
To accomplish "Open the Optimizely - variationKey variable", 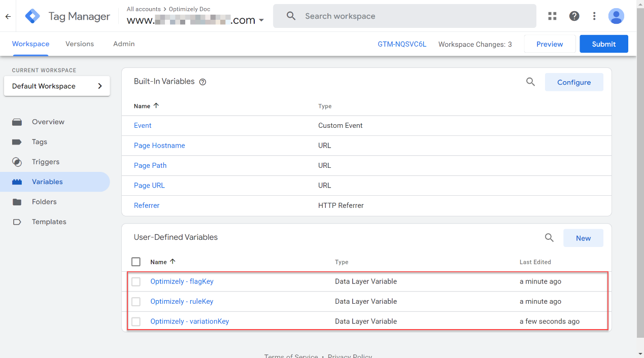I will tap(190, 321).
